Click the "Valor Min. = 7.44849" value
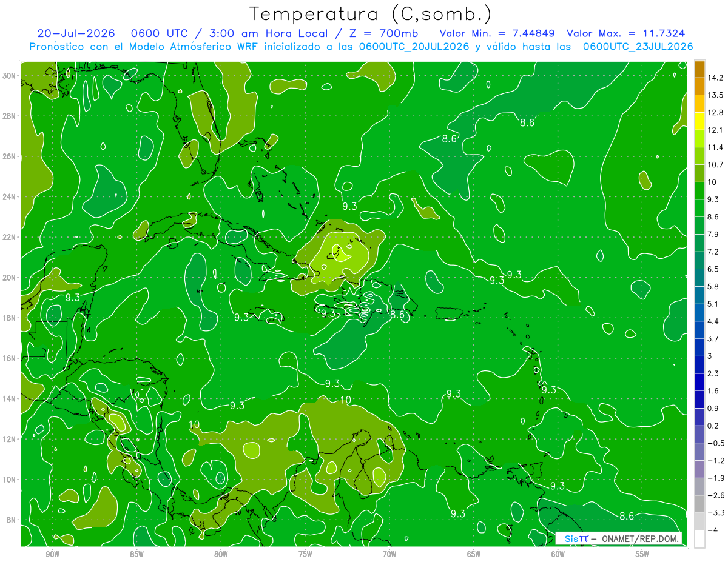Screen dimensions: 728x562 497,33
